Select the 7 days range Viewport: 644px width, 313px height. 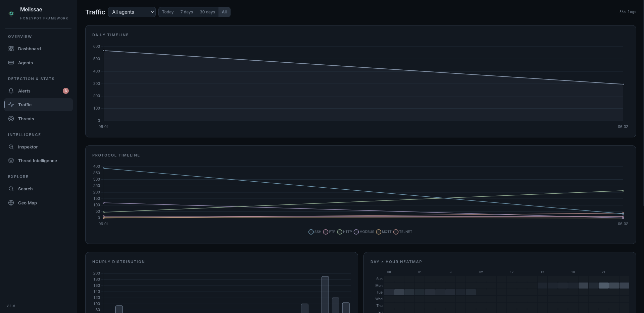pyautogui.click(x=187, y=12)
